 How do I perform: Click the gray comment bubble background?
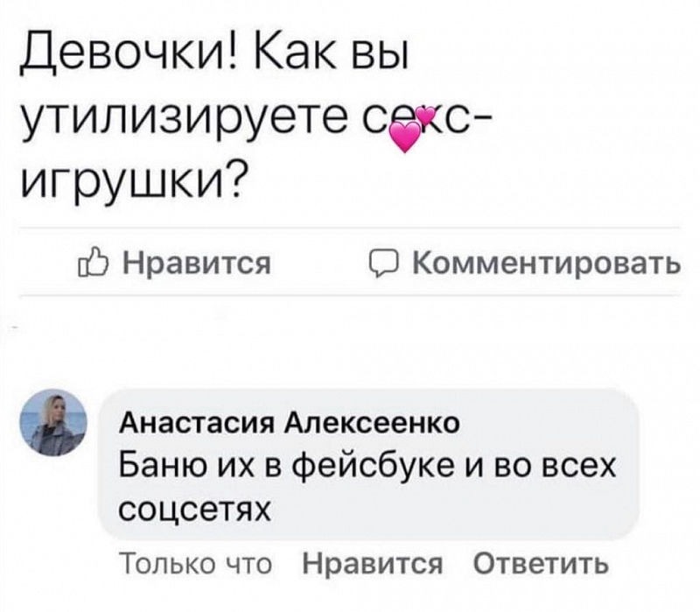(368, 465)
